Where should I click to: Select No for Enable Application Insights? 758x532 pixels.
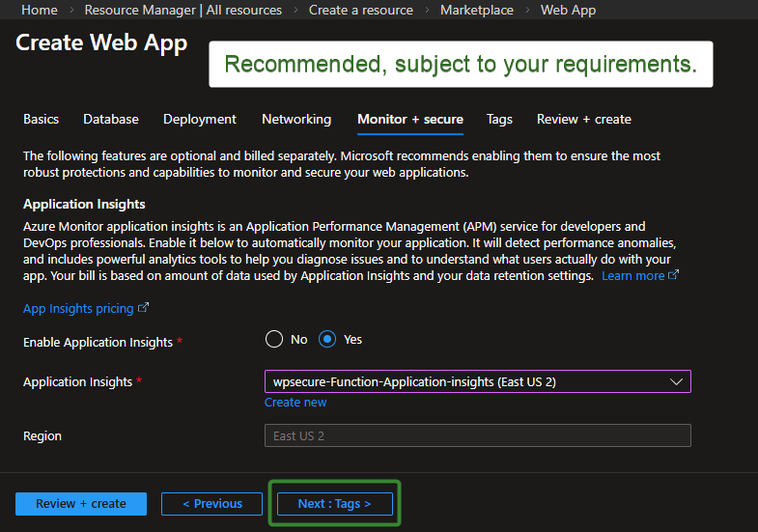pos(274,339)
